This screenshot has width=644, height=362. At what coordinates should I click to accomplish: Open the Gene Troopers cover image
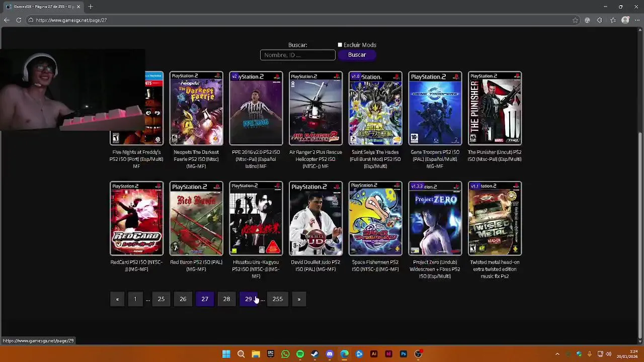coord(435,108)
